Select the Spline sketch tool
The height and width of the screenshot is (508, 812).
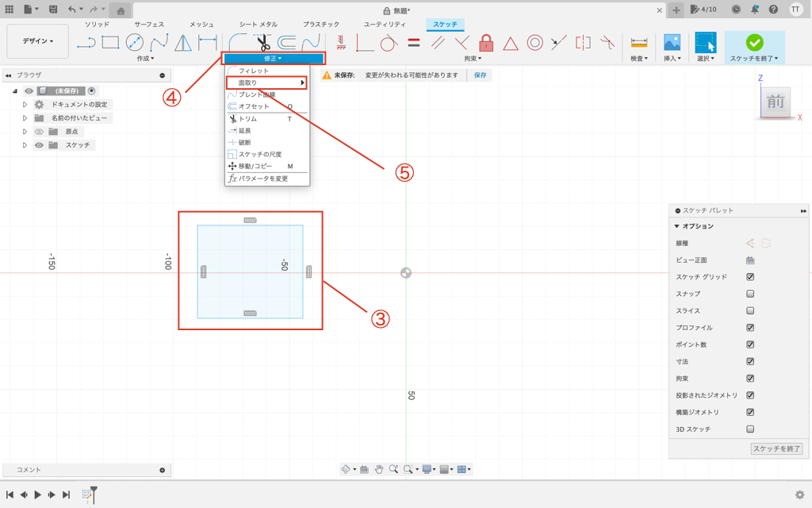click(x=159, y=43)
